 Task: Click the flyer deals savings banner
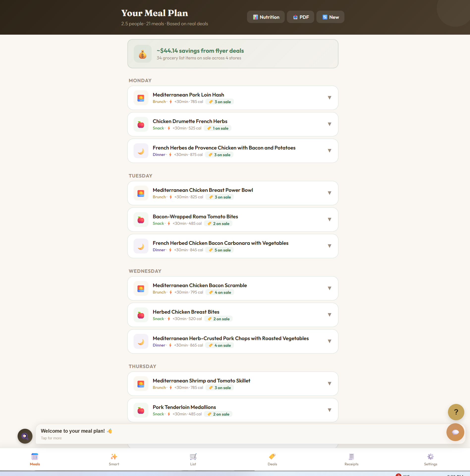pos(233,54)
